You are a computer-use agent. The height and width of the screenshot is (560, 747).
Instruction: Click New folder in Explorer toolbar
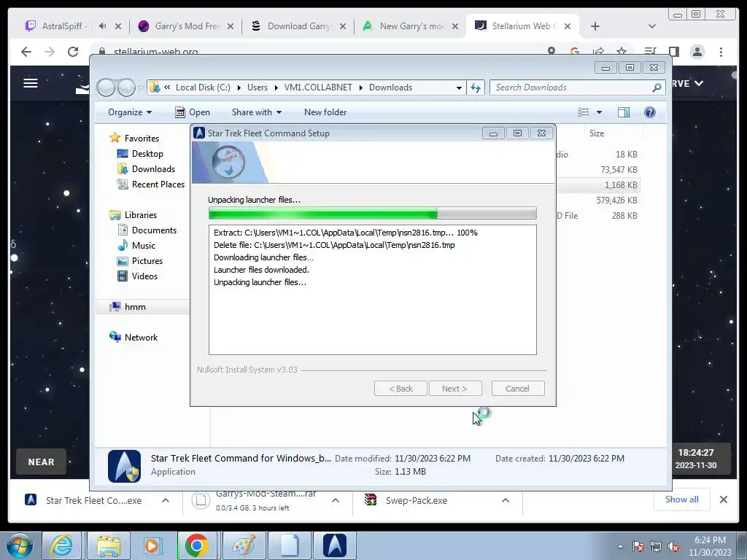pyautogui.click(x=325, y=112)
